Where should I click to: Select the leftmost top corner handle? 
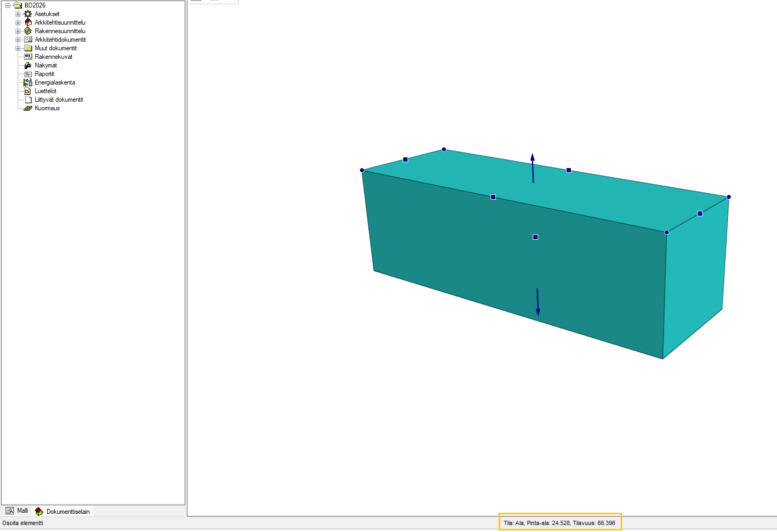tap(362, 170)
